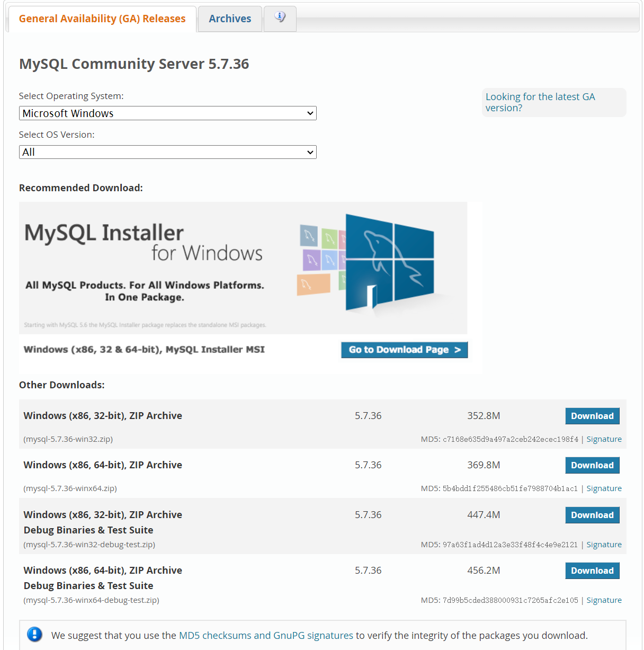Click filename text (mysql-5.7.36-win32-debug-test.zip)
This screenshot has width=644, height=650.
pyautogui.click(x=90, y=545)
